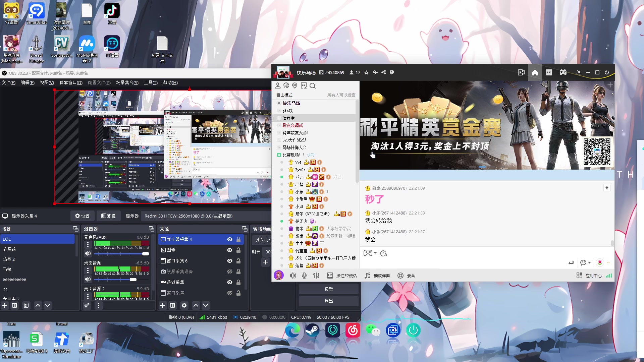Open the 场景集合(S) menu in OBS

pos(127,82)
